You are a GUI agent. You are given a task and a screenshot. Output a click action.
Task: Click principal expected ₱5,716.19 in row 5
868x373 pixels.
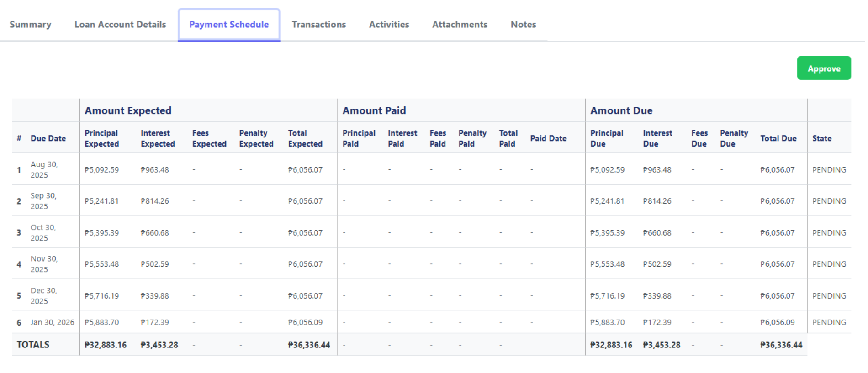101,295
